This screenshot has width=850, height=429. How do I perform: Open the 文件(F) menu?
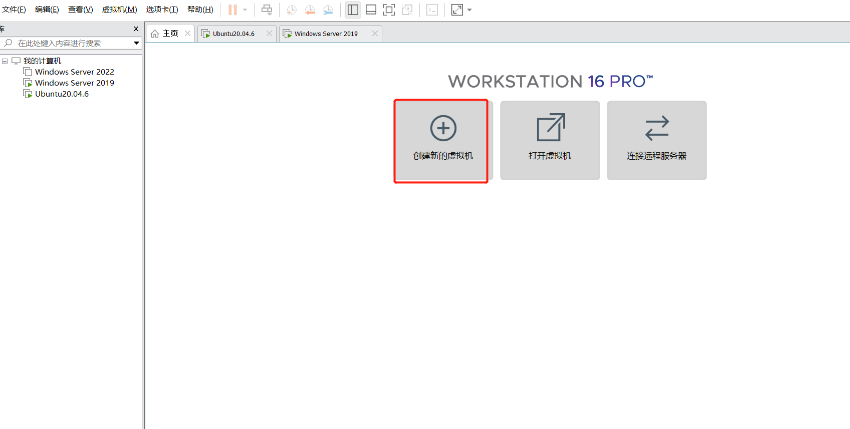pyautogui.click(x=14, y=10)
